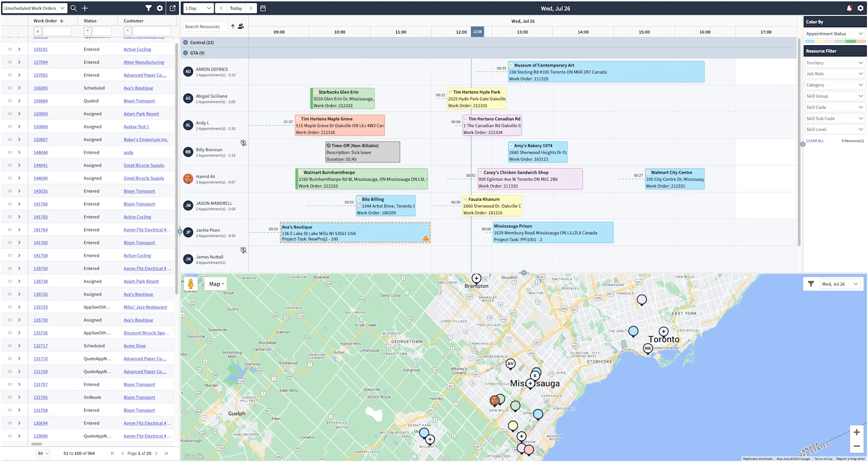Image resolution: width=868 pixels, height=462 pixels.
Task: Jump to the first page of work orders
Action: point(113,453)
